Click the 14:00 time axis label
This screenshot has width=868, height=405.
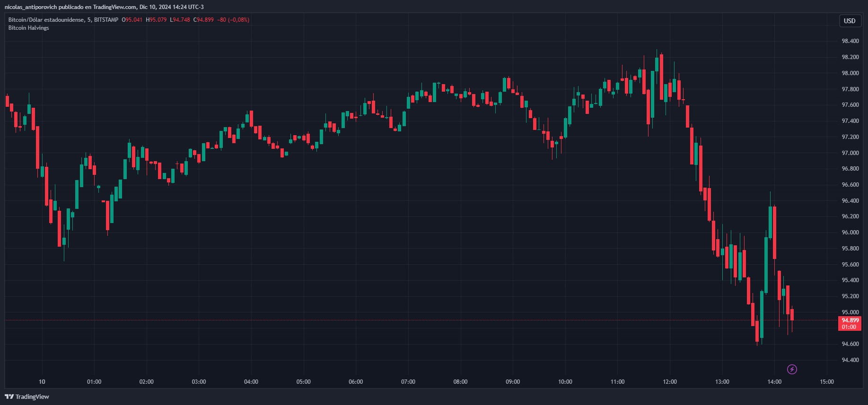tap(774, 382)
